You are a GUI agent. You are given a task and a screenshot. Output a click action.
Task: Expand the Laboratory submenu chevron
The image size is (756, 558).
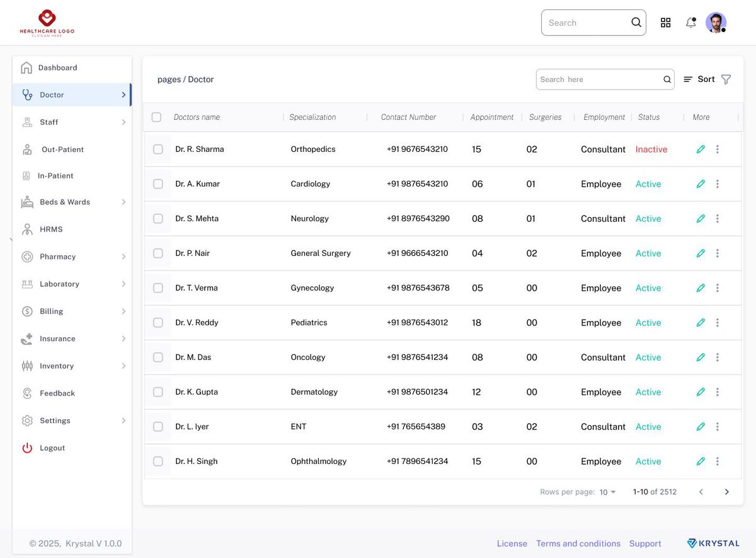[x=123, y=284]
